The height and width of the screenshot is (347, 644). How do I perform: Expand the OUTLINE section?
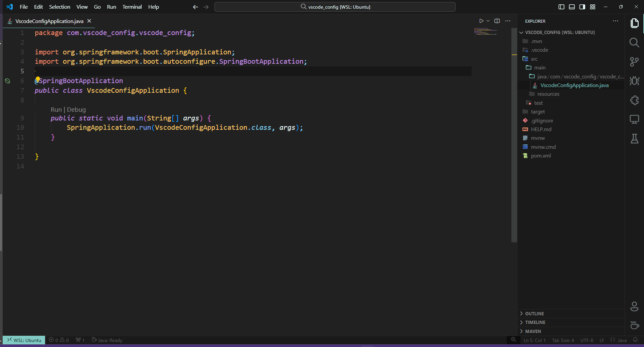tap(534, 314)
